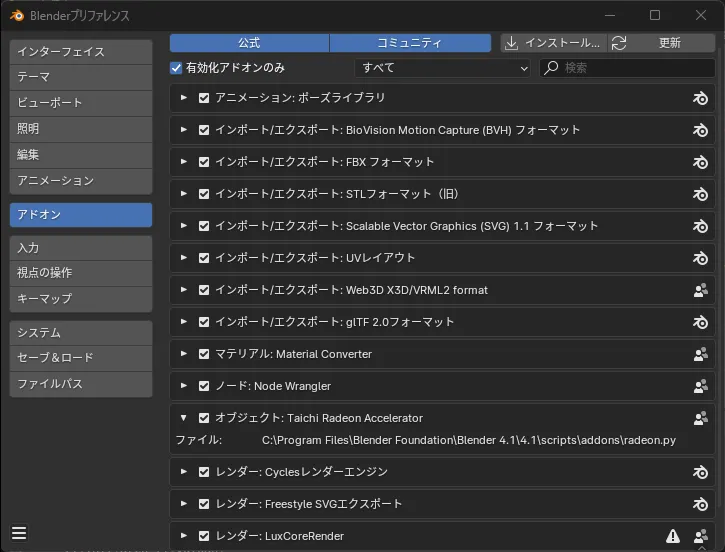This screenshot has width=725, height=552.
Task: Click the Blender logo icon on the Pose Library row
Action: [700, 98]
